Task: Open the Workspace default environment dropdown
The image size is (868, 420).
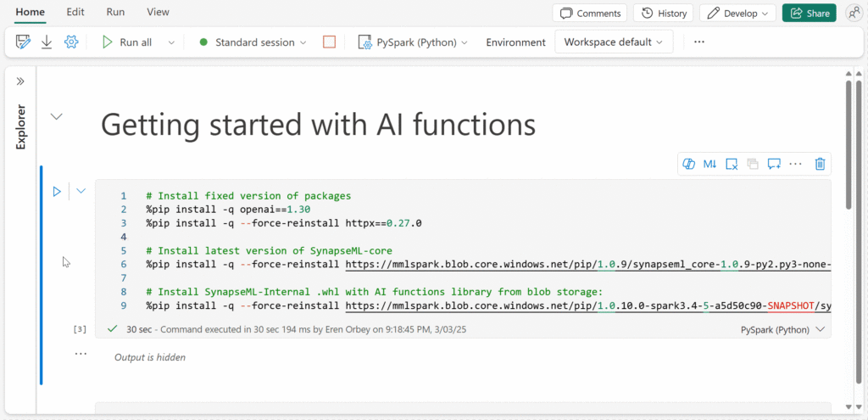Action: click(614, 42)
